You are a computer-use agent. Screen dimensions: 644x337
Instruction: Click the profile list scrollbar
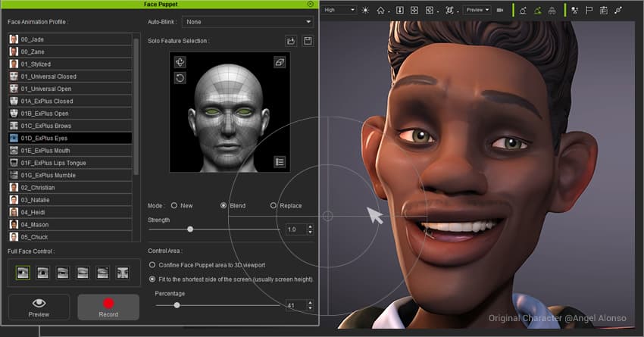[x=136, y=107]
